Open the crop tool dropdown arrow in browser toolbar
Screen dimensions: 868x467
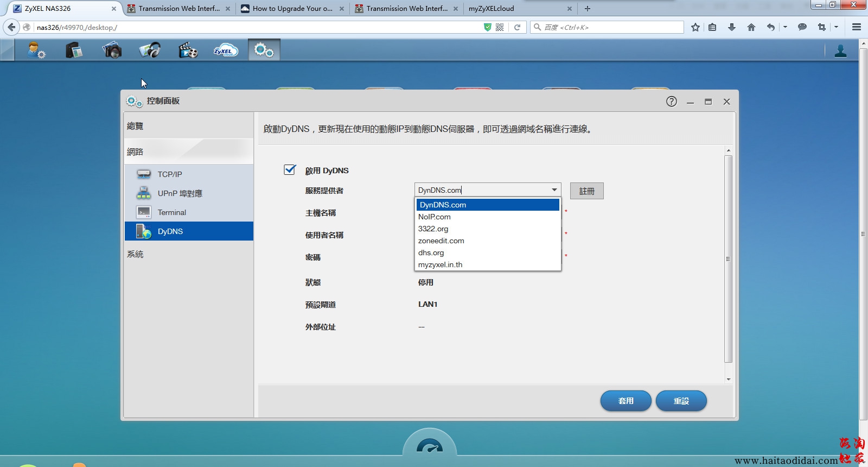point(836,27)
